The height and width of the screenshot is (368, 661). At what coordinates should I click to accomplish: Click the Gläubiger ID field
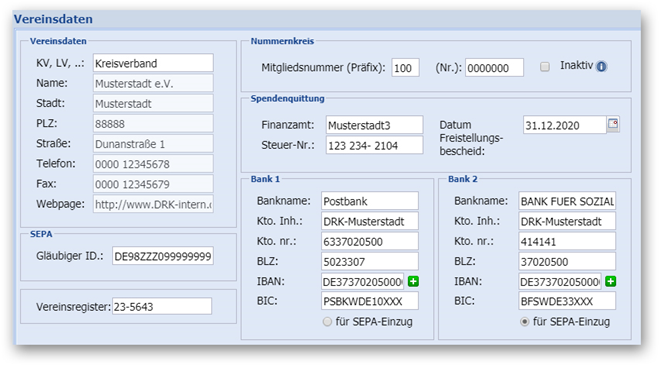point(163,256)
